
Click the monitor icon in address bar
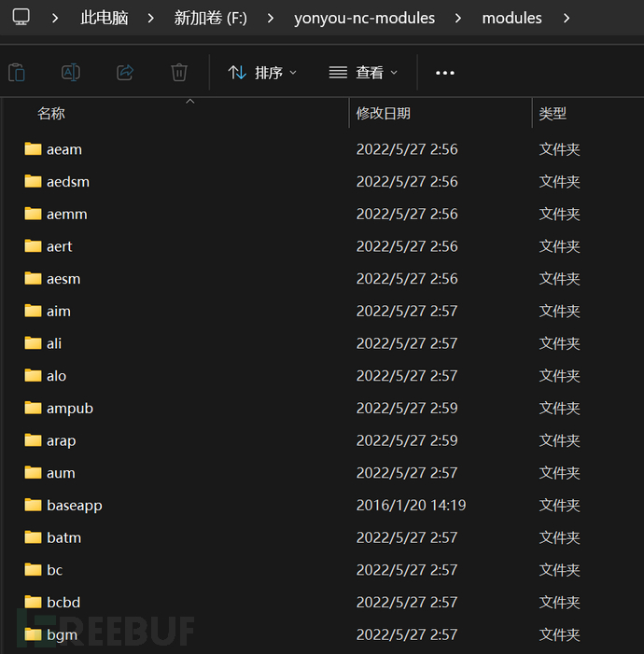[x=21, y=17]
